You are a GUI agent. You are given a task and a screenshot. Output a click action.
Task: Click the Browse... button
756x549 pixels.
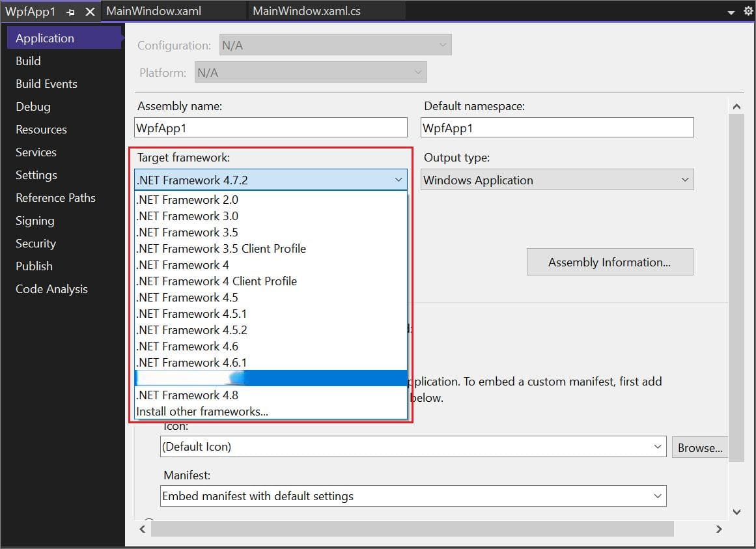[699, 448]
